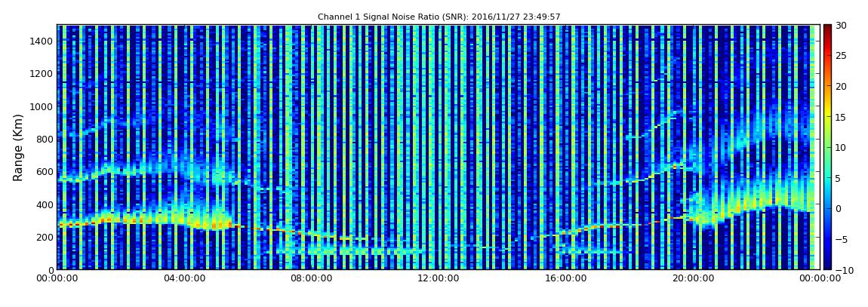Click the 08:00:00 time axis label
Screen dimensions: 868x307
pyautogui.click(x=311, y=279)
